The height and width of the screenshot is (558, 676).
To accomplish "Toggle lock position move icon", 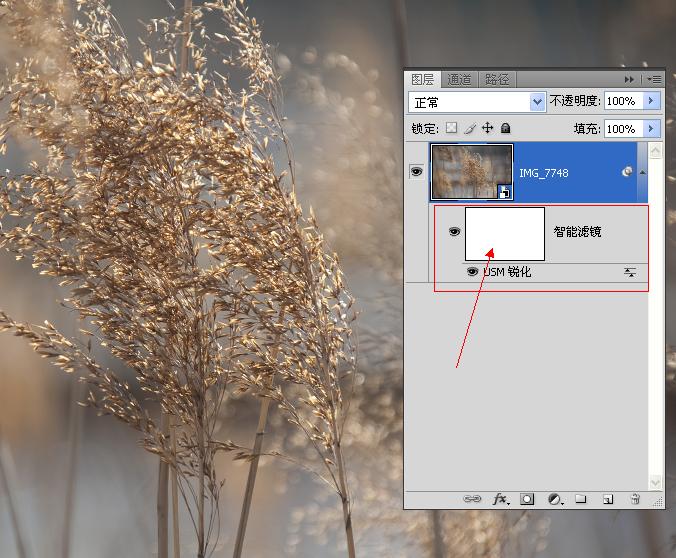I will (x=488, y=128).
